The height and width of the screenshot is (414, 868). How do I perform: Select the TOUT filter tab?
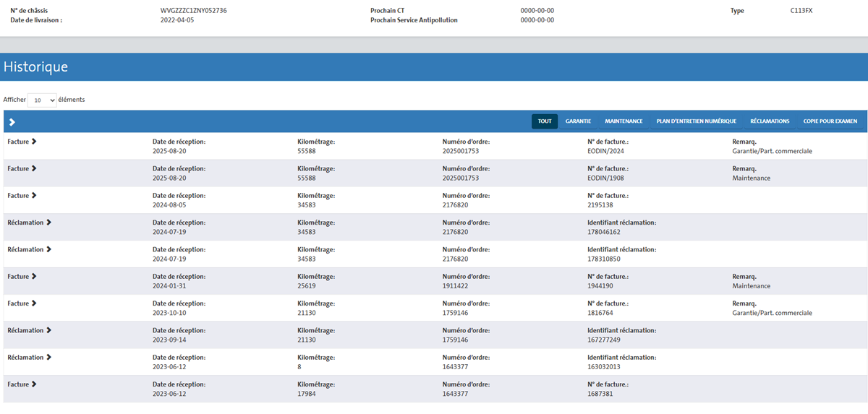545,121
